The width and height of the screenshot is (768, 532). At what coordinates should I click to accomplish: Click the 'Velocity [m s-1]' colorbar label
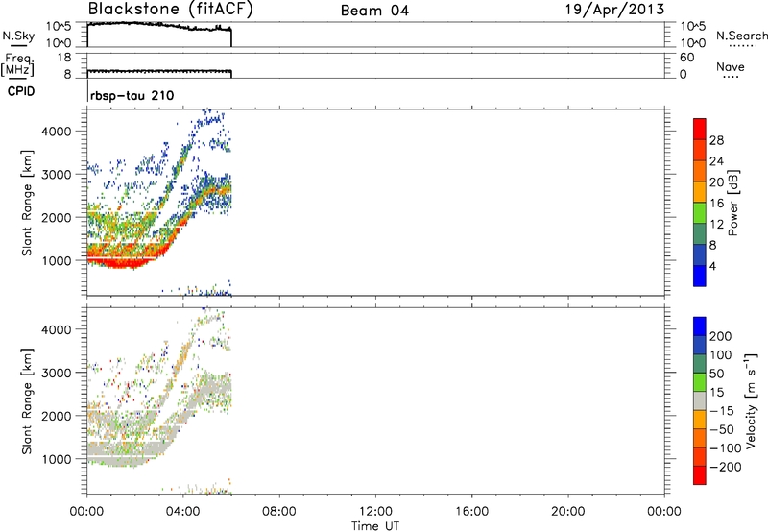coord(751,400)
